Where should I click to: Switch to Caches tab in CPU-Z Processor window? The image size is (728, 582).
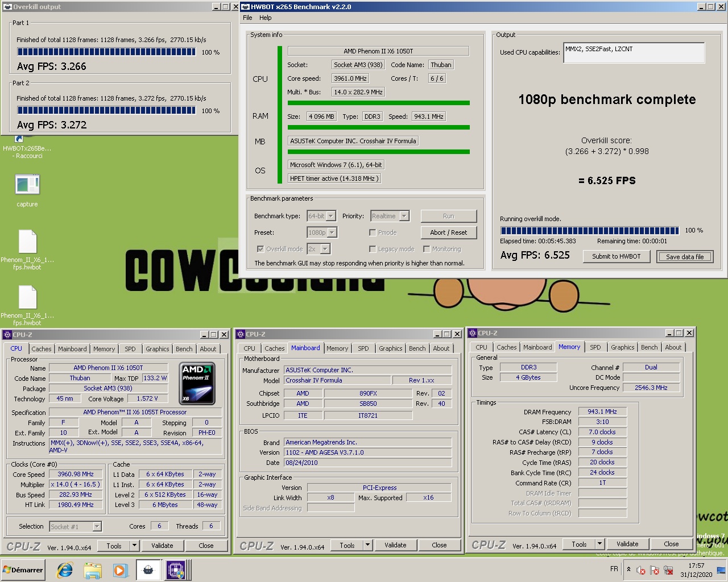[42, 349]
